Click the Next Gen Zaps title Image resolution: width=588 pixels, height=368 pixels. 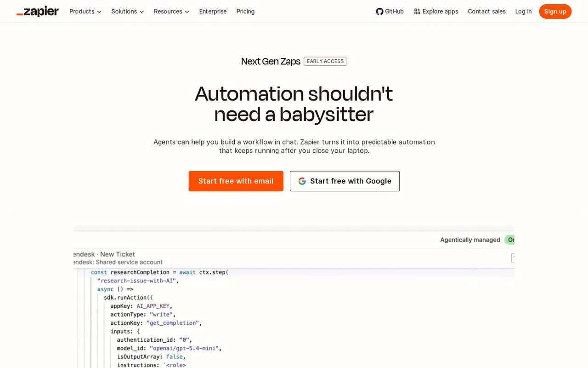(271, 61)
